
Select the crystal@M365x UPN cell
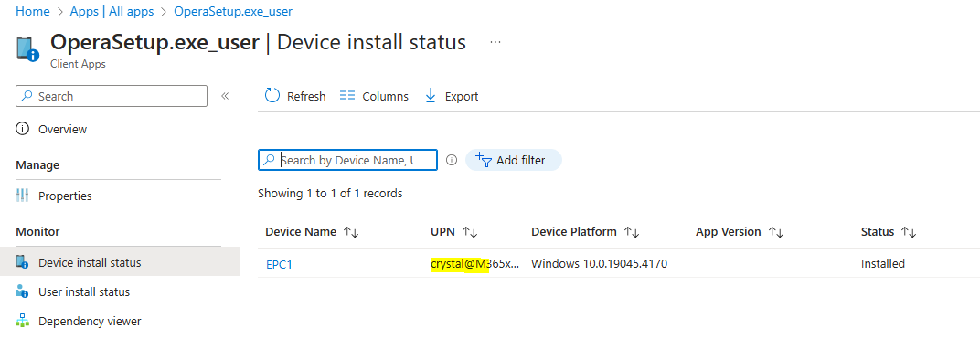tap(475, 263)
